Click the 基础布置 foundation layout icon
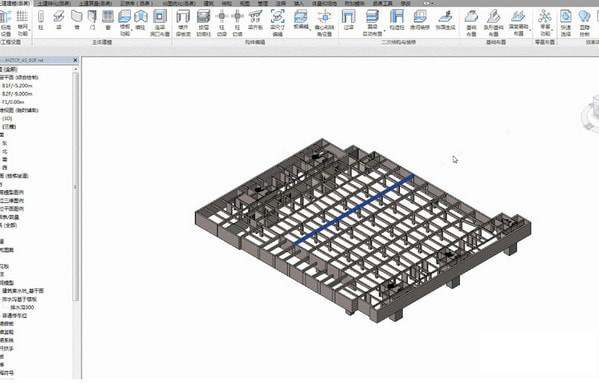599x383 pixels. click(471, 23)
